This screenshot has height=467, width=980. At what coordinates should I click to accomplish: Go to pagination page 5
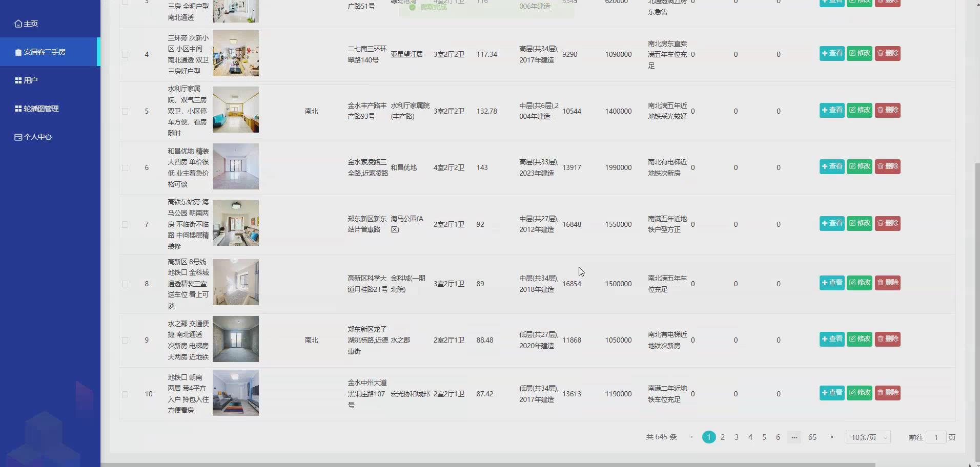coord(764,437)
